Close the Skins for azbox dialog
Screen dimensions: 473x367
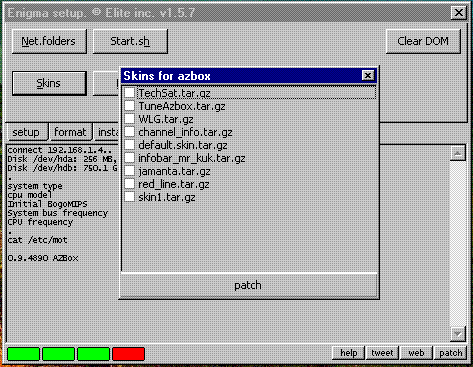(x=368, y=76)
